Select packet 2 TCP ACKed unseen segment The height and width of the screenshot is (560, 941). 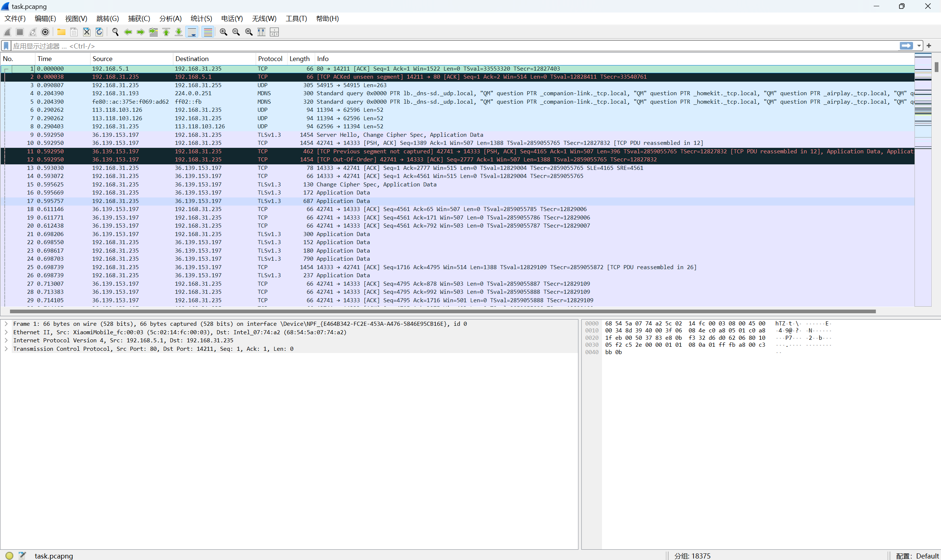pos(457,77)
